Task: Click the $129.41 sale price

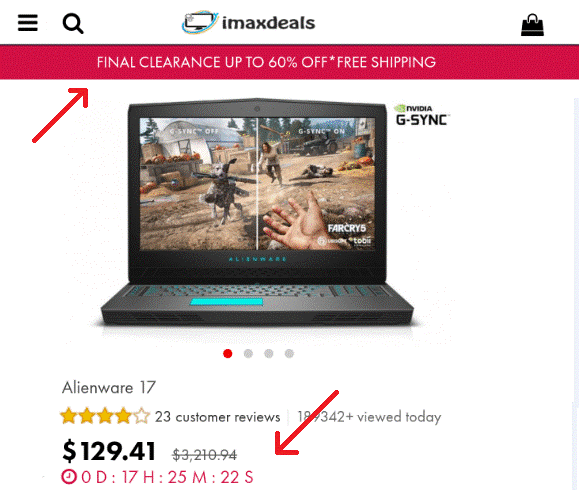Action: click(x=109, y=451)
